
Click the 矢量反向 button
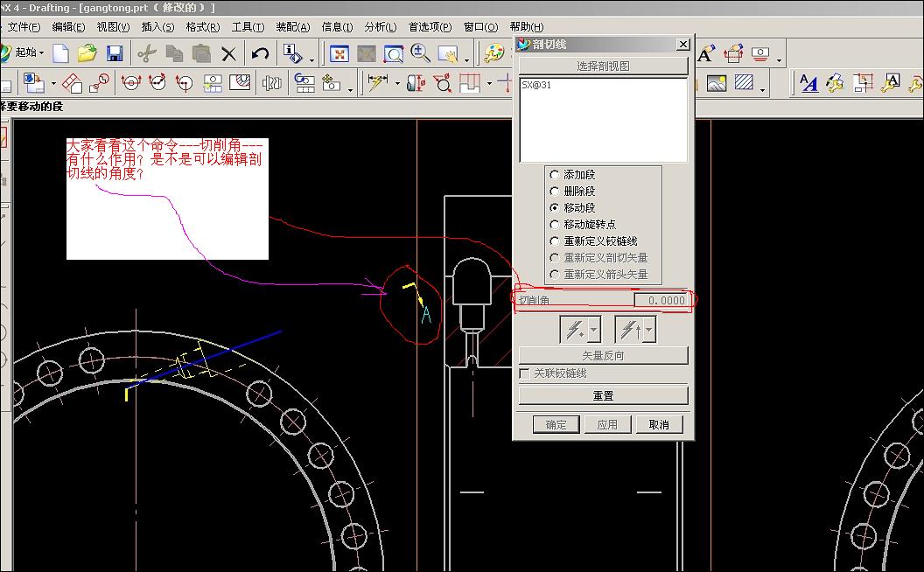click(603, 356)
